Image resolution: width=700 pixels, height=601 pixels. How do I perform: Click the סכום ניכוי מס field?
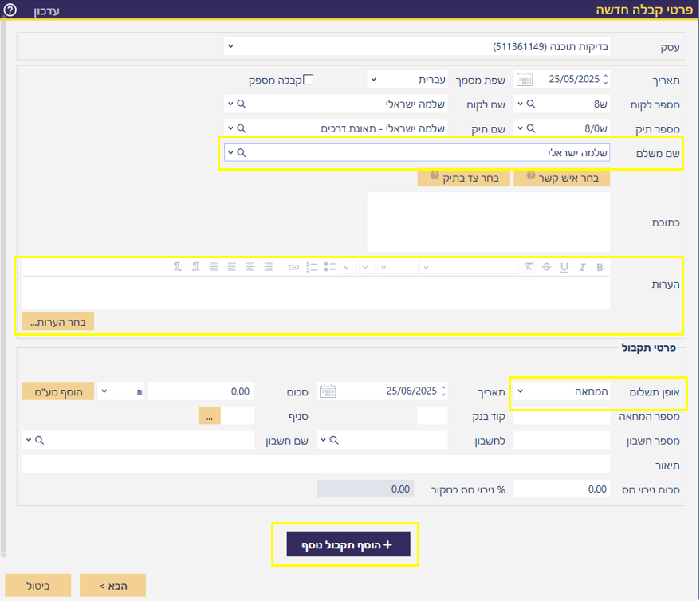[561, 489]
